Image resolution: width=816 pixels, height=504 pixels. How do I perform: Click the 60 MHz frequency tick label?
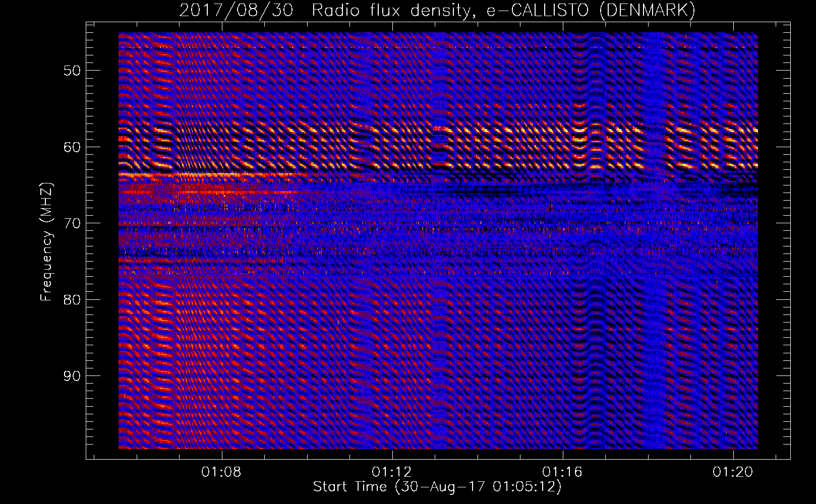(72, 147)
